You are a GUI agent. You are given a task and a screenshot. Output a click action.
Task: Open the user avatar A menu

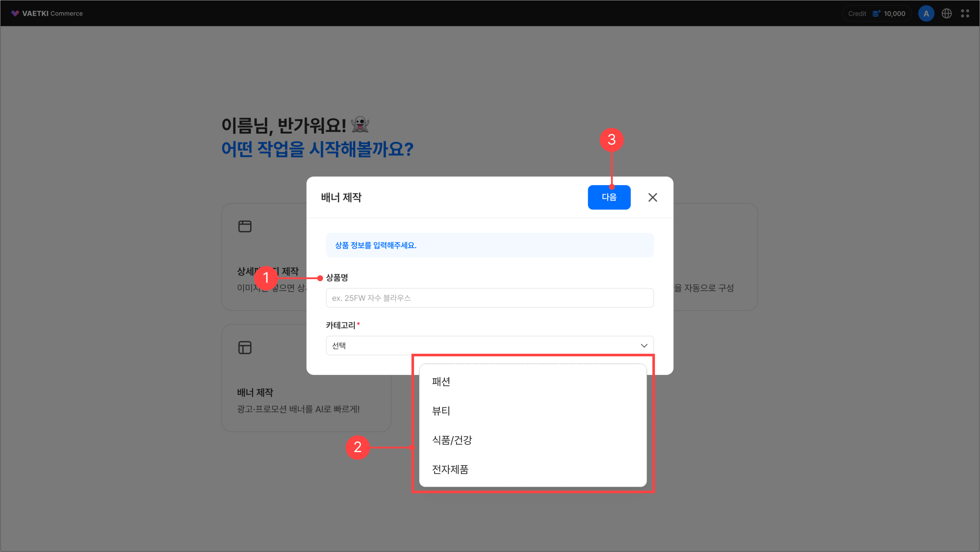(x=926, y=13)
